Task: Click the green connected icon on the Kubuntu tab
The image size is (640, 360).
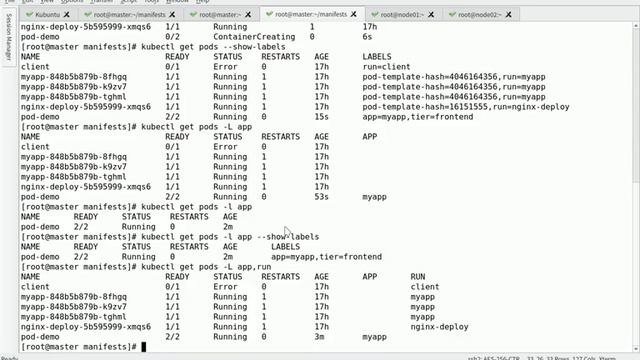Action: (29, 15)
